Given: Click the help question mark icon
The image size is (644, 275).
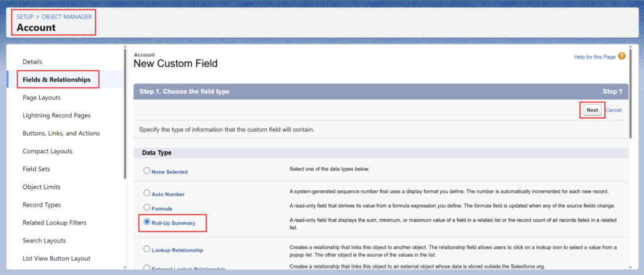Looking at the screenshot, I should click(621, 57).
